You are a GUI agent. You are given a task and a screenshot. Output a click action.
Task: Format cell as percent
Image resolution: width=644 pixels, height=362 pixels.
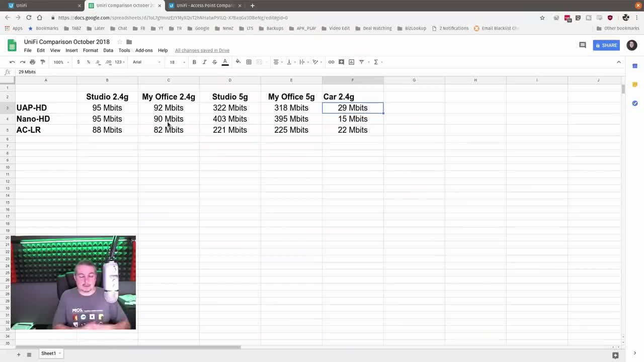click(x=88, y=62)
